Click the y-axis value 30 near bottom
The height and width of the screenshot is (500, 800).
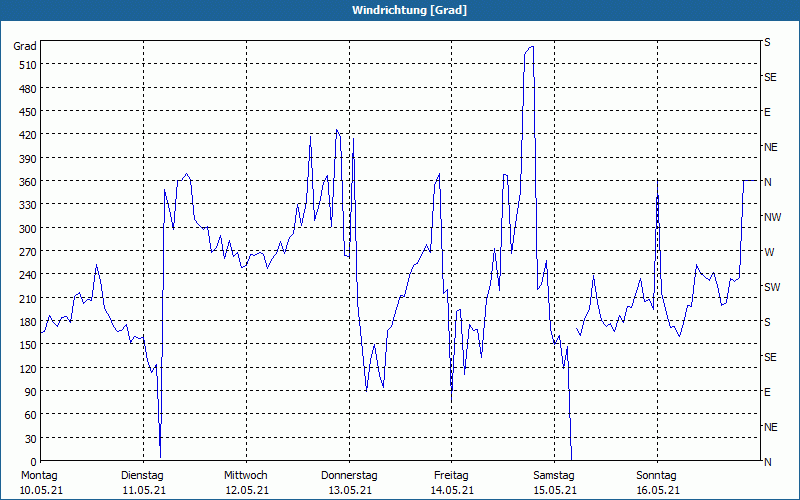coord(31,439)
